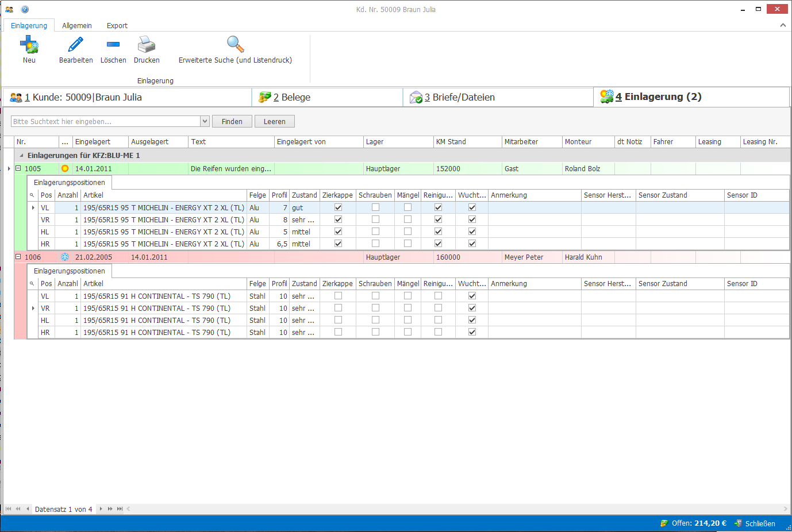Viewport: 792px width, 532px height.
Task: Click Sensor ID header in 1005 positions
Action: point(756,195)
